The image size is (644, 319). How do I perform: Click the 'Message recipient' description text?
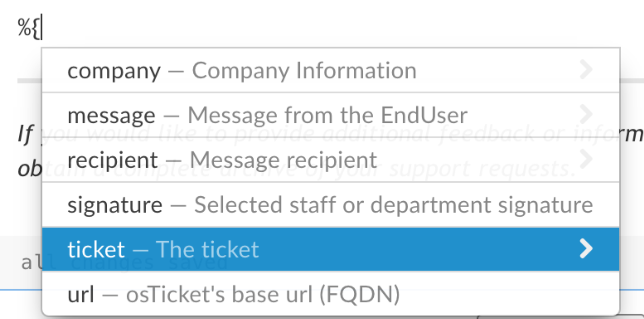click(283, 160)
